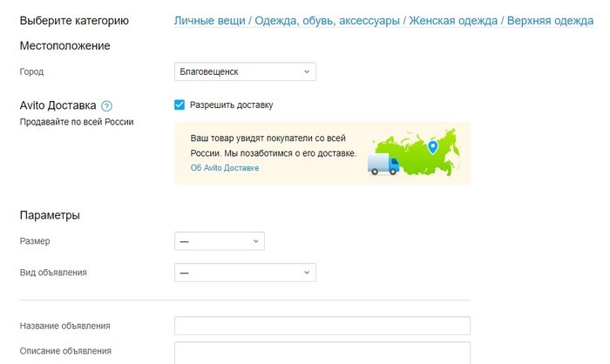610x364 pixels.
Task: Open the Об Avito Доставке link
Action: (225, 168)
